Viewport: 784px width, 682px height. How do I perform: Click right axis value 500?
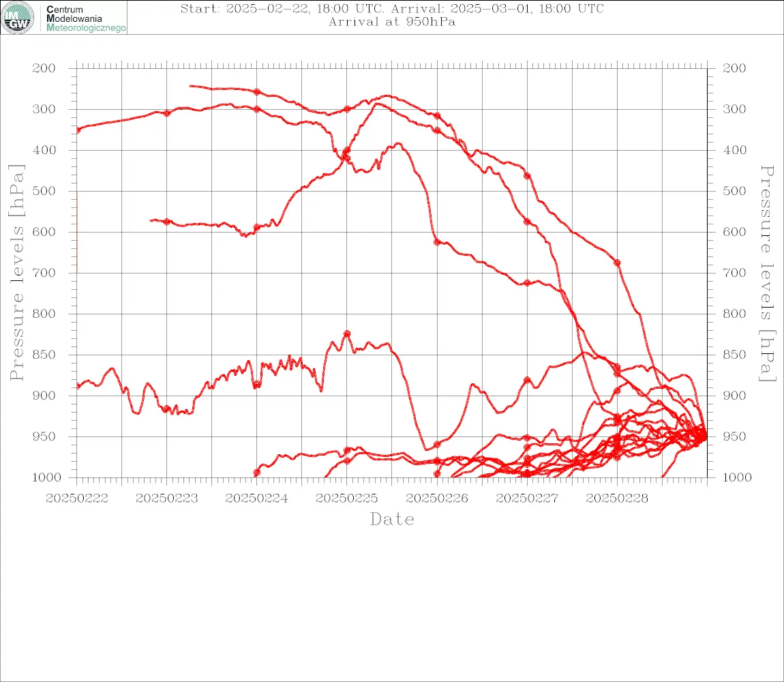734,191
